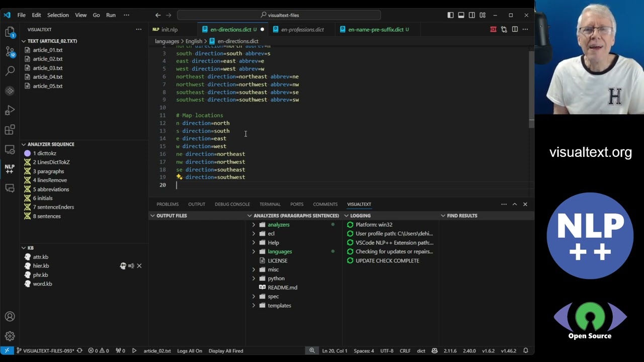Open changes compare icon in editor toolbar
Image resolution: width=644 pixels, height=362 pixels.
[504, 30]
